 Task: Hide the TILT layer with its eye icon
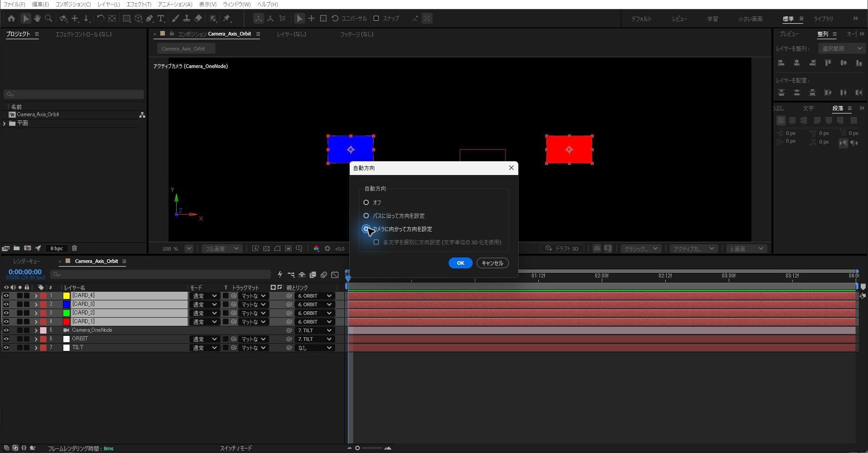(x=6, y=348)
